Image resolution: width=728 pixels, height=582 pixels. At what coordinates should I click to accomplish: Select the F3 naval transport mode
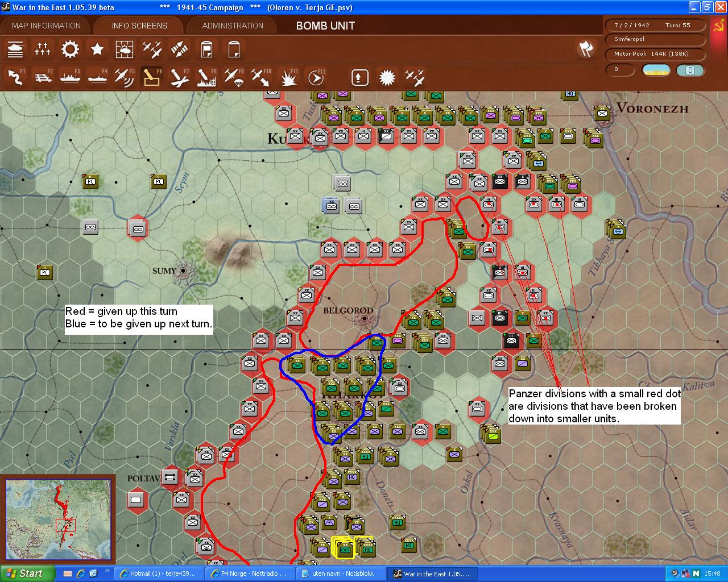tap(70, 77)
